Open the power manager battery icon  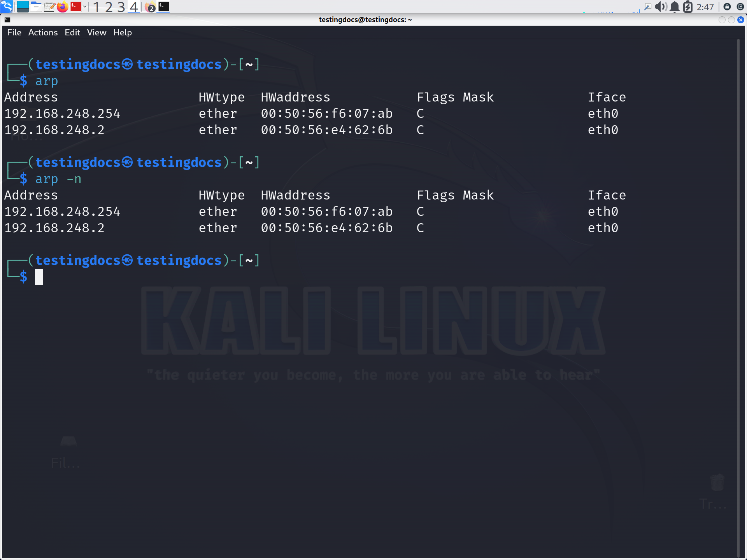pyautogui.click(x=687, y=7)
